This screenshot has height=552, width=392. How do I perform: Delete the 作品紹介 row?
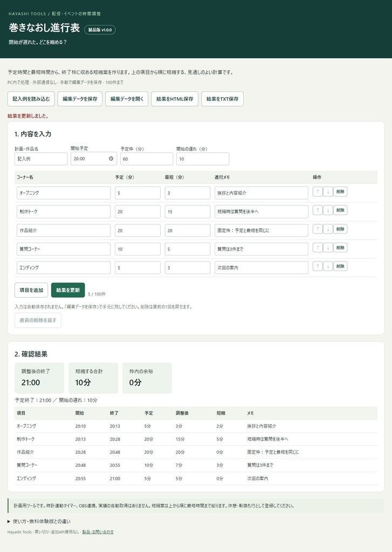click(x=340, y=229)
